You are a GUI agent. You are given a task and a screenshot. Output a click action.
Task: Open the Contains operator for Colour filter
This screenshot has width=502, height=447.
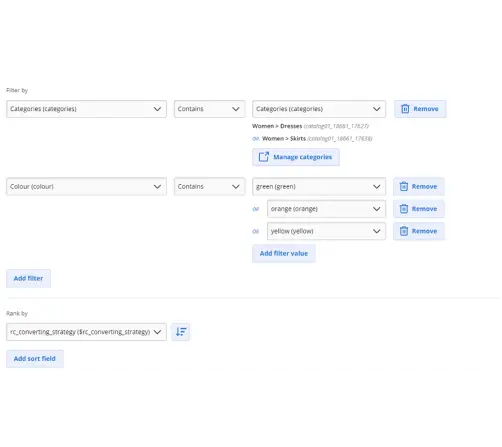[209, 187]
